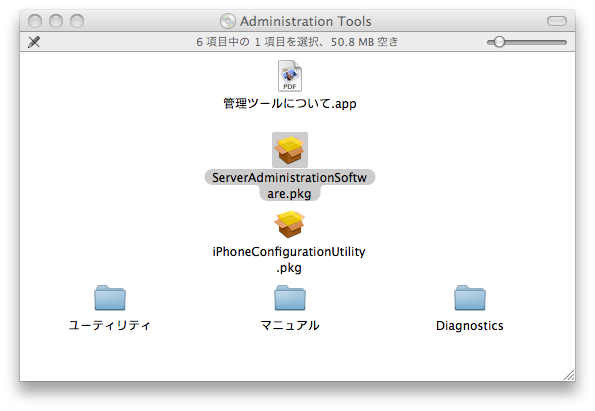Click the ServerAdministrationSoftware.pkg name label
595x411 pixels.
tap(290, 185)
